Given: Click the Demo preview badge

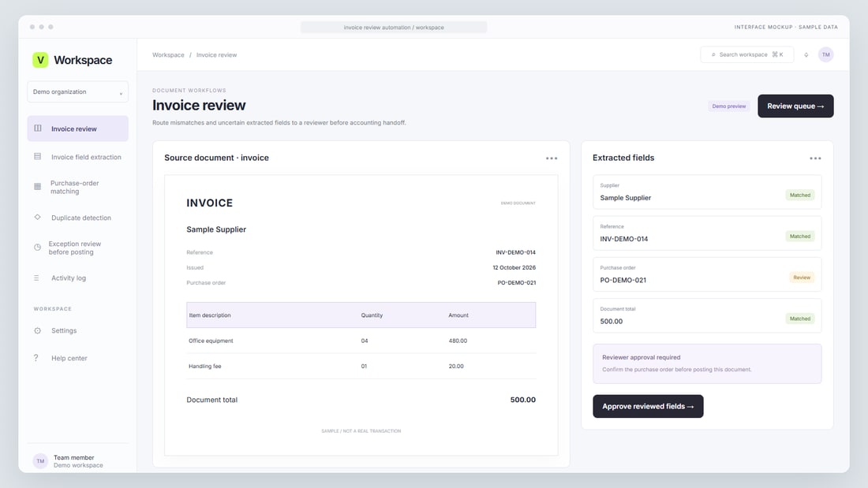Looking at the screenshot, I should coord(728,106).
